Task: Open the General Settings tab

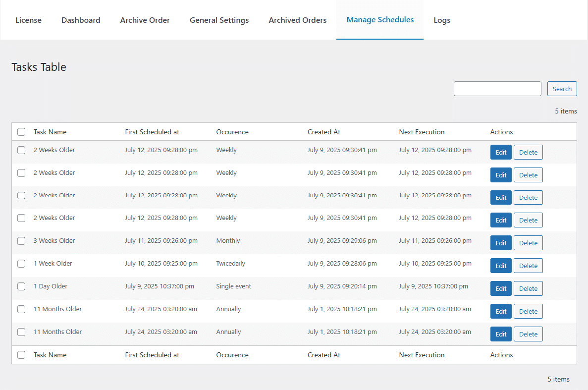Action: click(219, 20)
